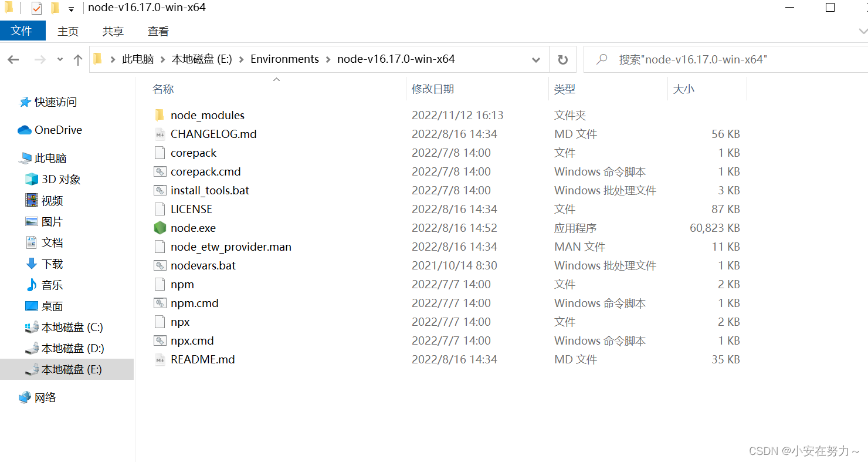Viewport: 868px width, 462px height.
Task: Click the Documents (文档) icon in sidebar
Action: [32, 242]
